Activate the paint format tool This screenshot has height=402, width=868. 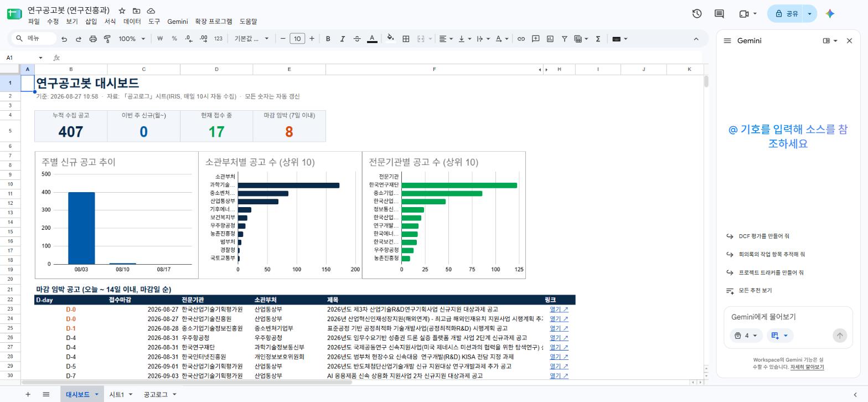(x=107, y=39)
